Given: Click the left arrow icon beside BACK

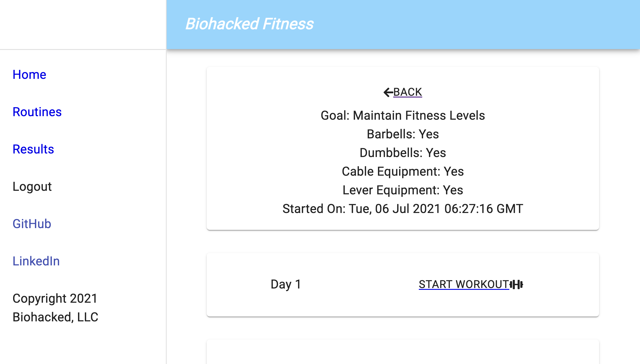Looking at the screenshot, I should (x=388, y=92).
